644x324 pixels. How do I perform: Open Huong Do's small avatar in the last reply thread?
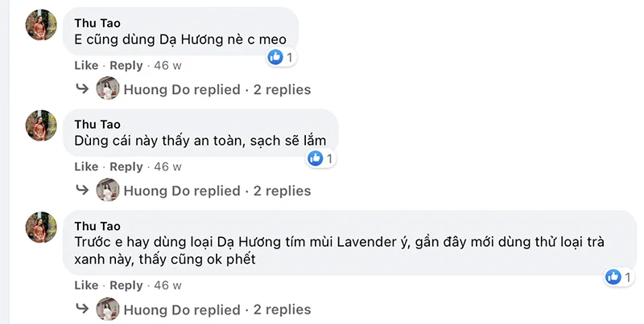pos(107,310)
